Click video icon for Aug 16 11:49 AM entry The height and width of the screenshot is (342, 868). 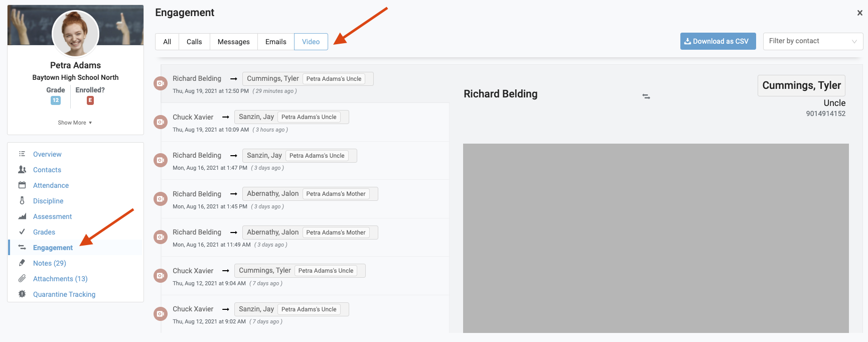coord(161,237)
